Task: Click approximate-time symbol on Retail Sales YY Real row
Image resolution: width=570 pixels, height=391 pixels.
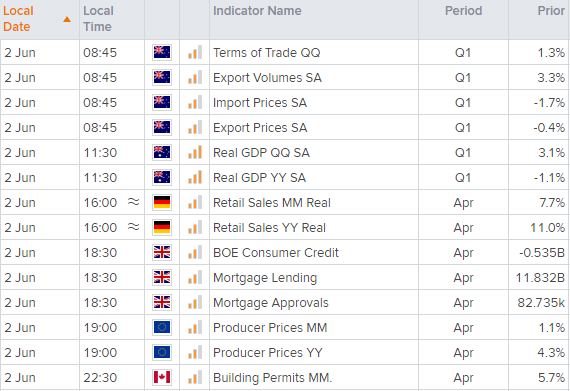Action: (x=134, y=227)
